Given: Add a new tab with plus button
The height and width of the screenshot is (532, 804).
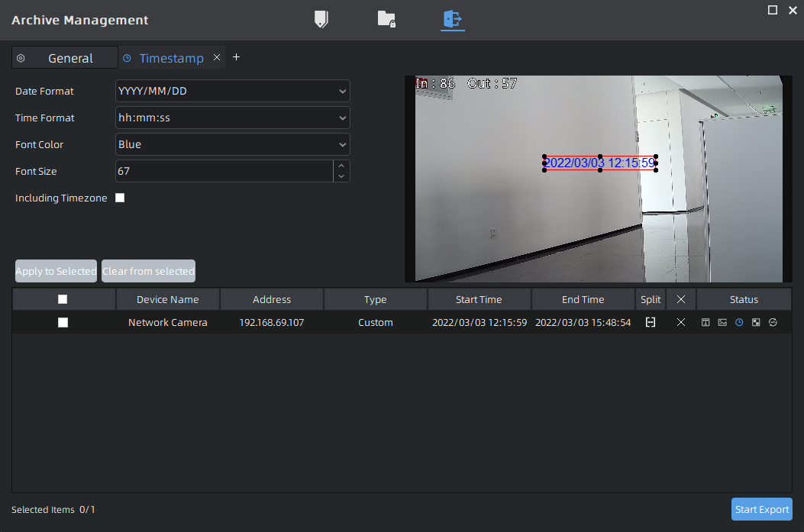Looking at the screenshot, I should [x=236, y=57].
